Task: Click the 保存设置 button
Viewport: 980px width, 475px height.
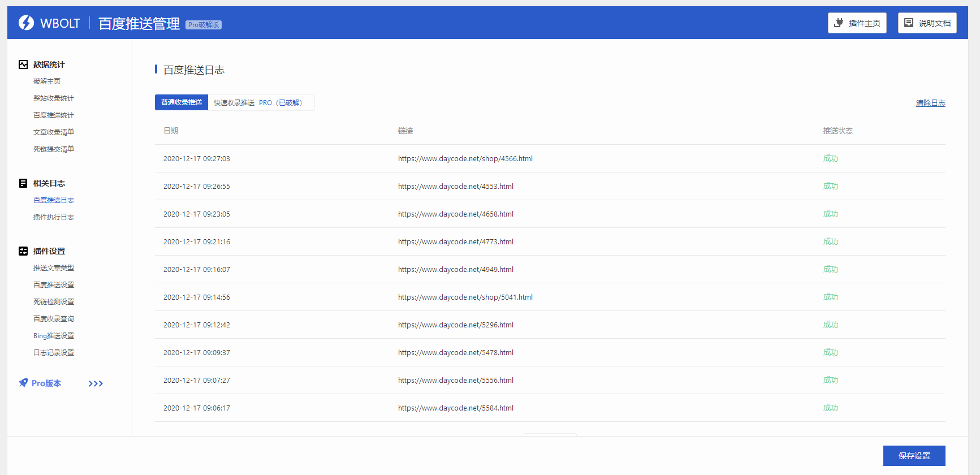Action: [x=914, y=456]
